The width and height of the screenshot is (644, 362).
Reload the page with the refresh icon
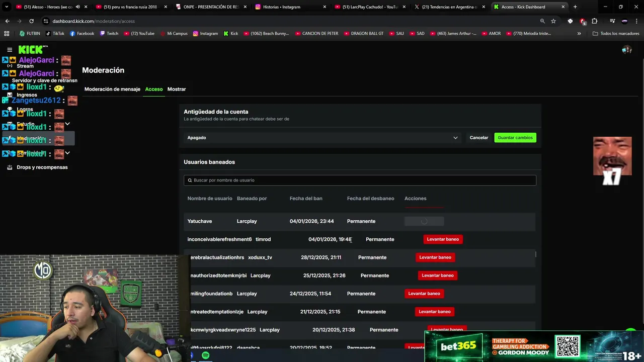[x=31, y=21]
